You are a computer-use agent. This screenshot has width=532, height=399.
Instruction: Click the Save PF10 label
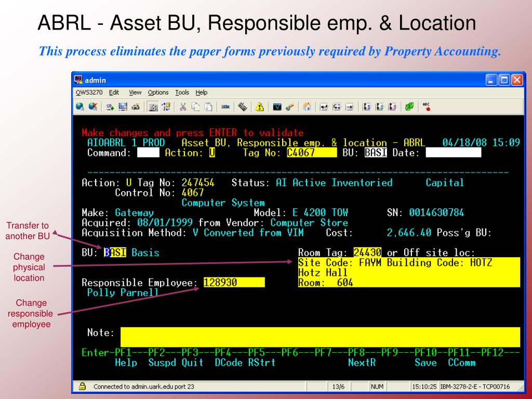[425, 362]
